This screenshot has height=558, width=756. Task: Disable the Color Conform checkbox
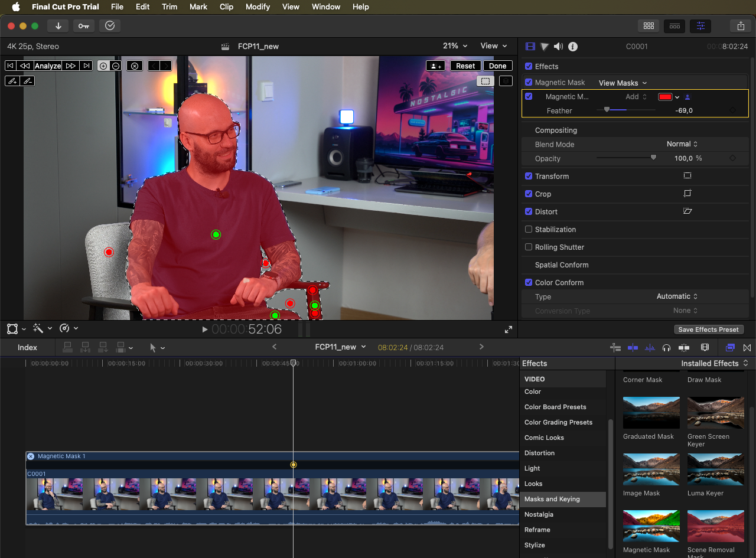[x=529, y=282]
